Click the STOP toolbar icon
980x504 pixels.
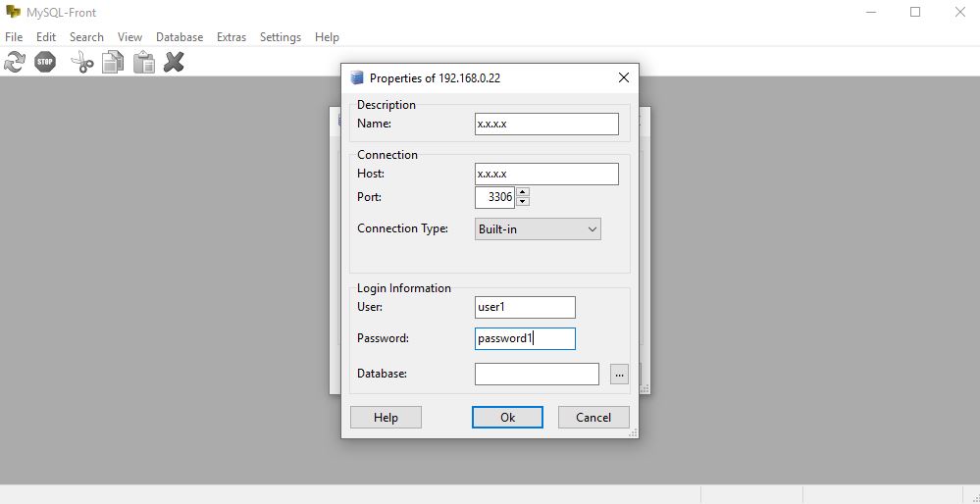coord(45,62)
